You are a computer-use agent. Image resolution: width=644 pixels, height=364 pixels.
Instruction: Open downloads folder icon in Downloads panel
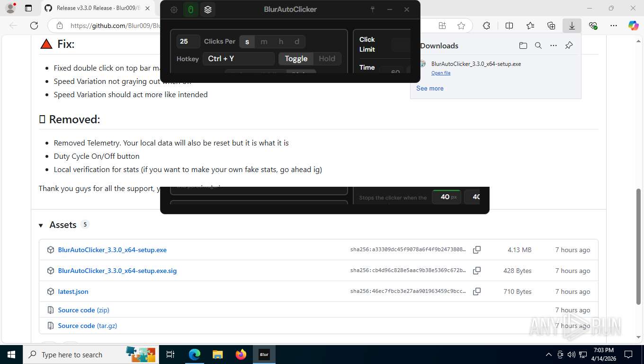(523, 45)
